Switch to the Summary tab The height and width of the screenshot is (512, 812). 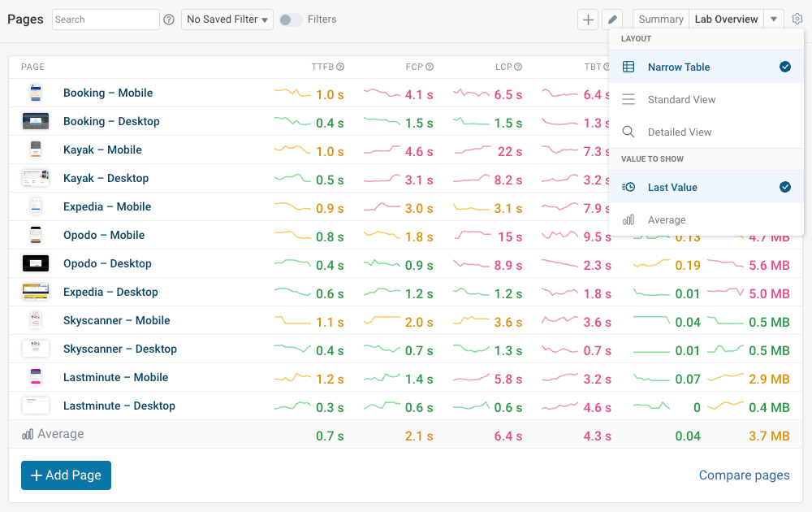pos(660,20)
